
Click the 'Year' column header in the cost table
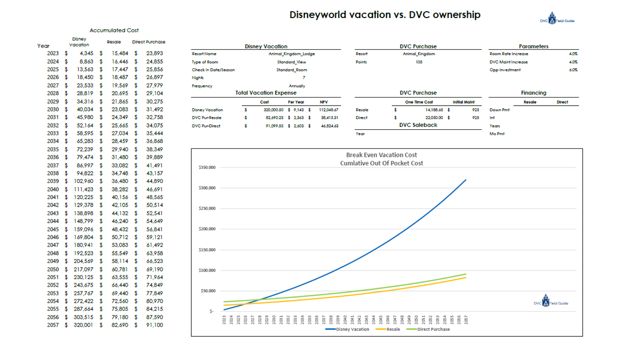[x=43, y=46]
